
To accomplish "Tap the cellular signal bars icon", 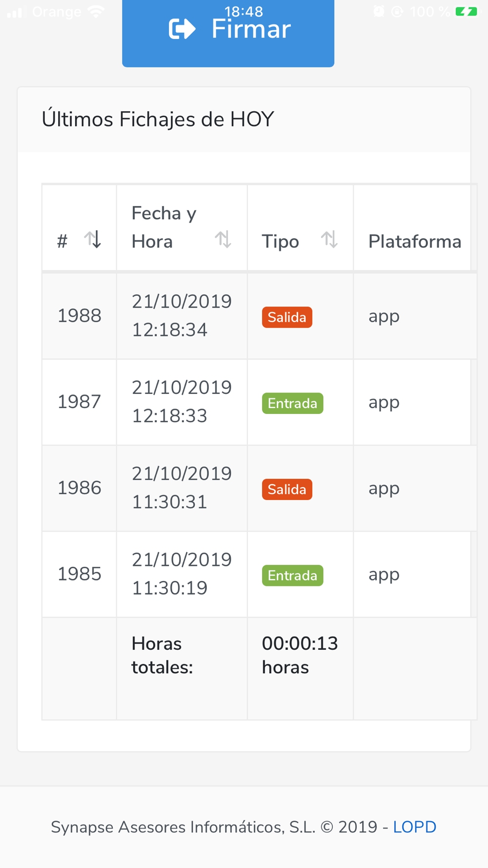I will coord(15,12).
